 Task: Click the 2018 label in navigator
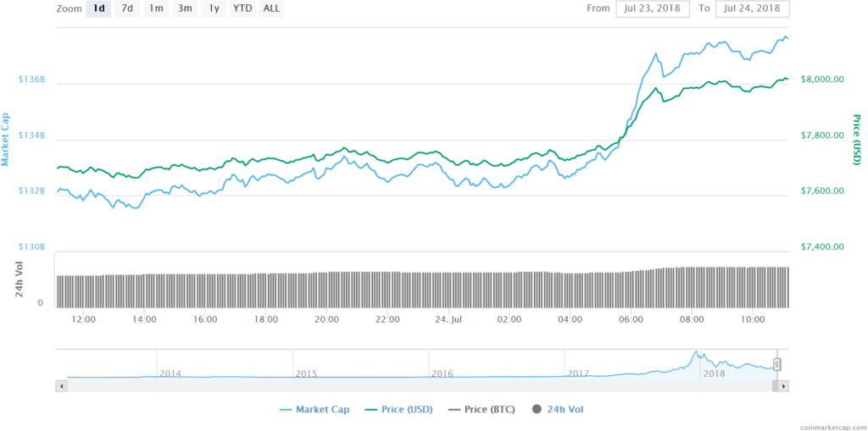pos(714,373)
